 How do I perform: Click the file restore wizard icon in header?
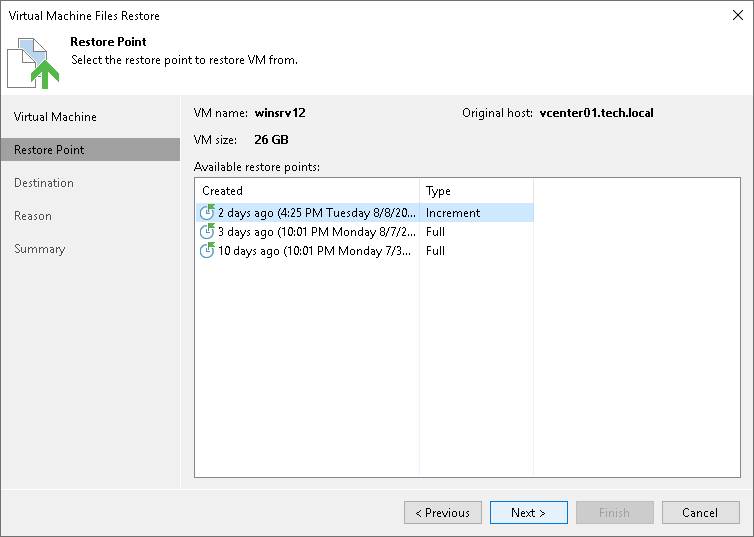[x=33, y=63]
